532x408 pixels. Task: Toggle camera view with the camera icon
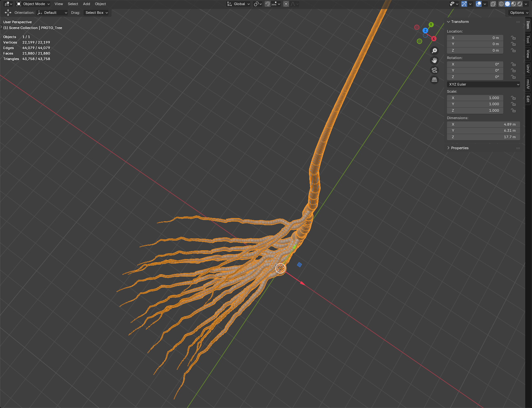(434, 70)
